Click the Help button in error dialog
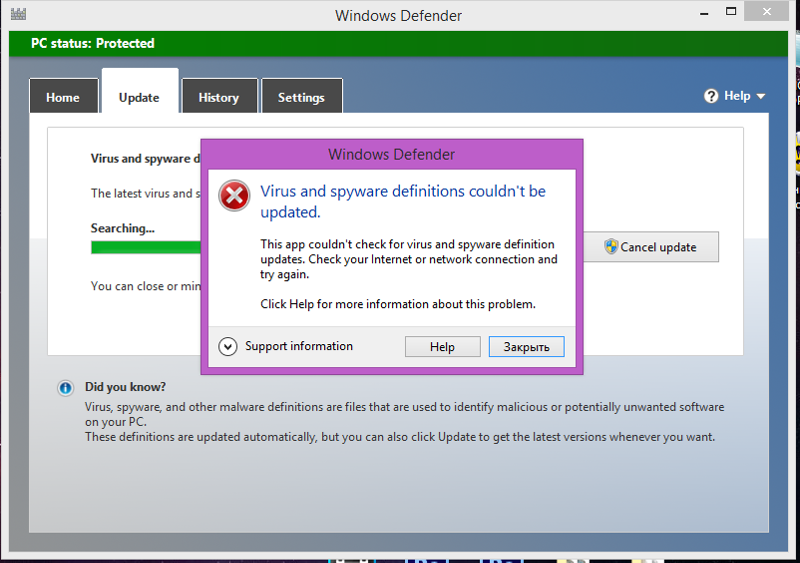This screenshot has height=563, width=800. (x=442, y=347)
